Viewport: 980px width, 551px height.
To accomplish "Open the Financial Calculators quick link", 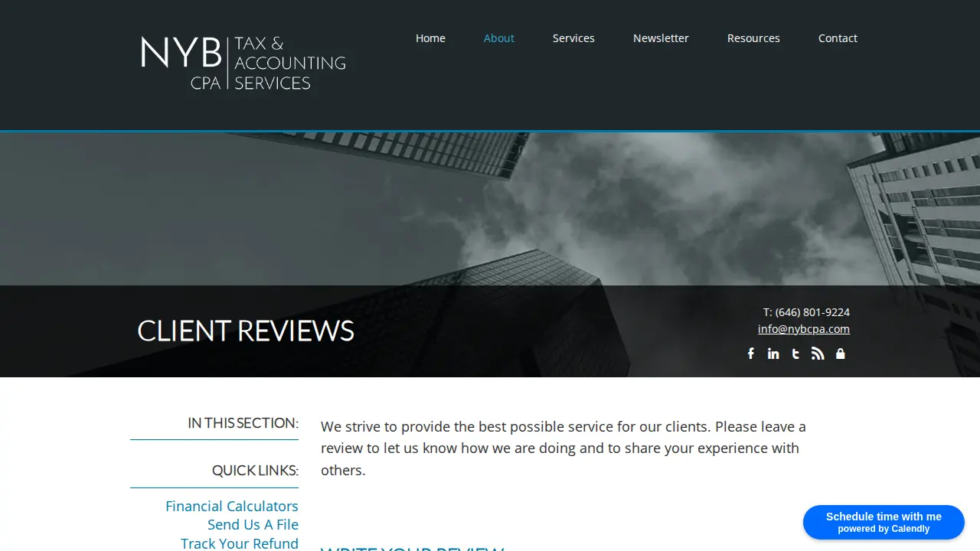I will tap(232, 507).
